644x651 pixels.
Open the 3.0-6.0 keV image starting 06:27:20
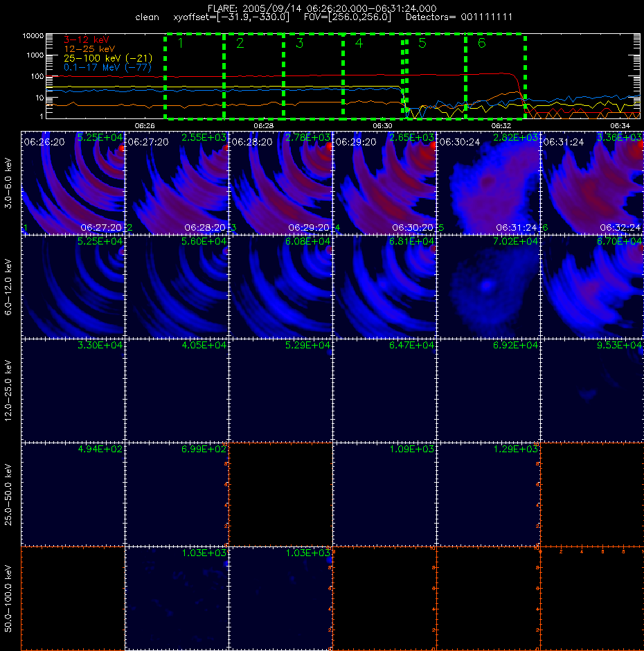point(177,183)
